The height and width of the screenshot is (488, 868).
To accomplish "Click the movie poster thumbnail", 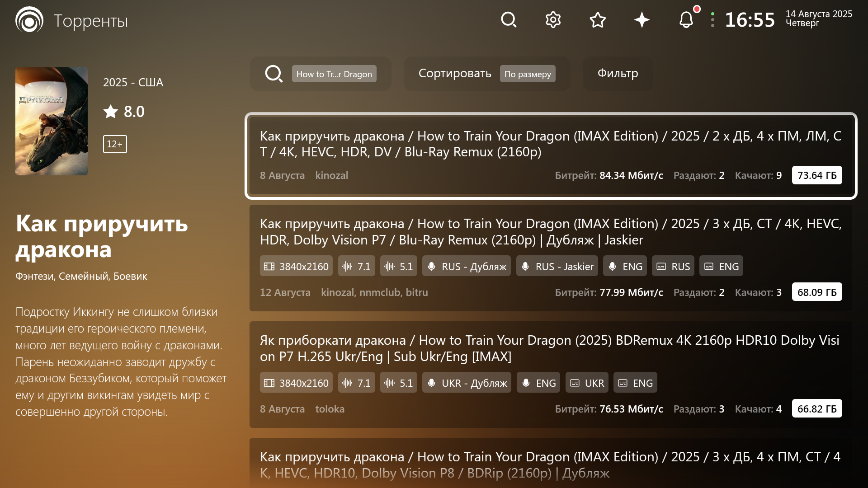I will 52,121.
